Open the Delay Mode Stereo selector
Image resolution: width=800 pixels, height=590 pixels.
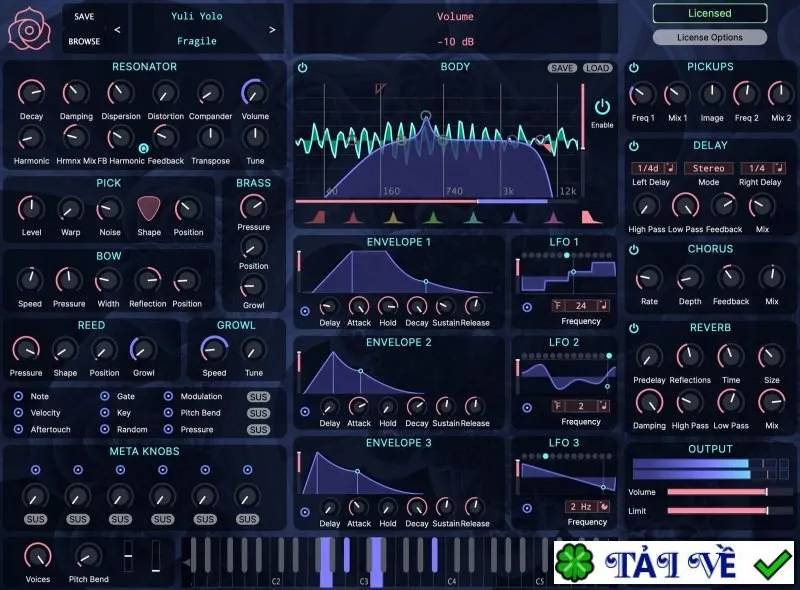(709, 168)
